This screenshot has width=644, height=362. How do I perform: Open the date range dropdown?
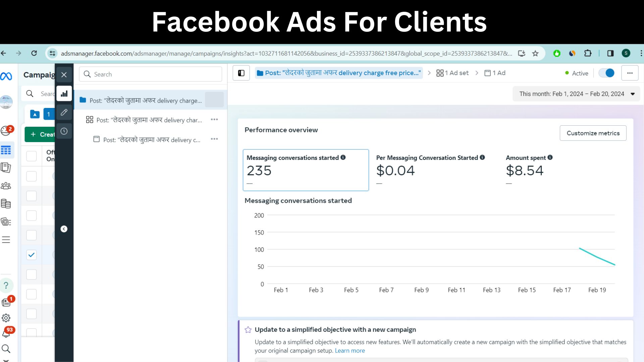(x=577, y=94)
